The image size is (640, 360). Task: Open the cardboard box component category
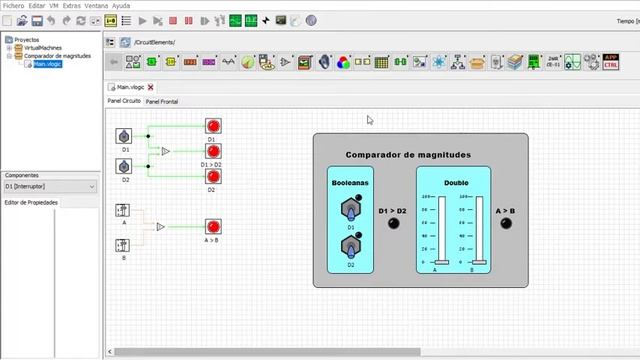[x=477, y=62]
